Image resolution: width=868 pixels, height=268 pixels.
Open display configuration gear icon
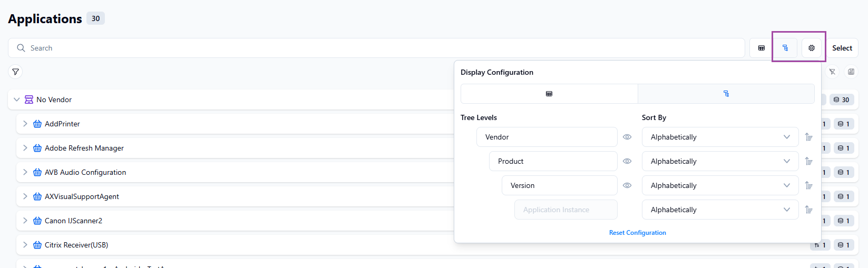pos(812,48)
